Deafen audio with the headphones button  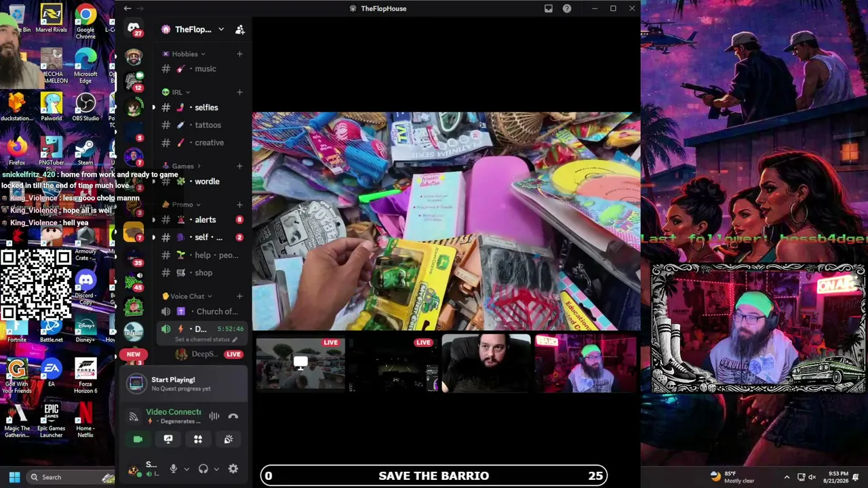pyautogui.click(x=203, y=469)
